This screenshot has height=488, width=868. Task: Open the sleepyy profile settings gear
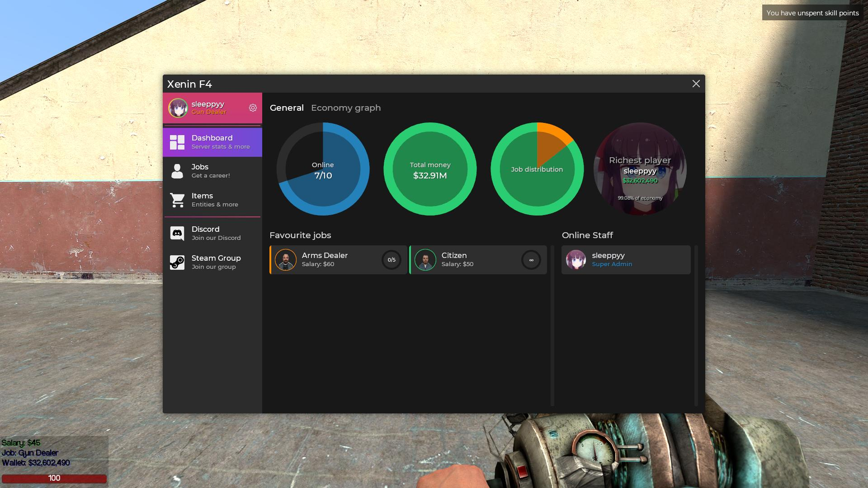pos(253,108)
